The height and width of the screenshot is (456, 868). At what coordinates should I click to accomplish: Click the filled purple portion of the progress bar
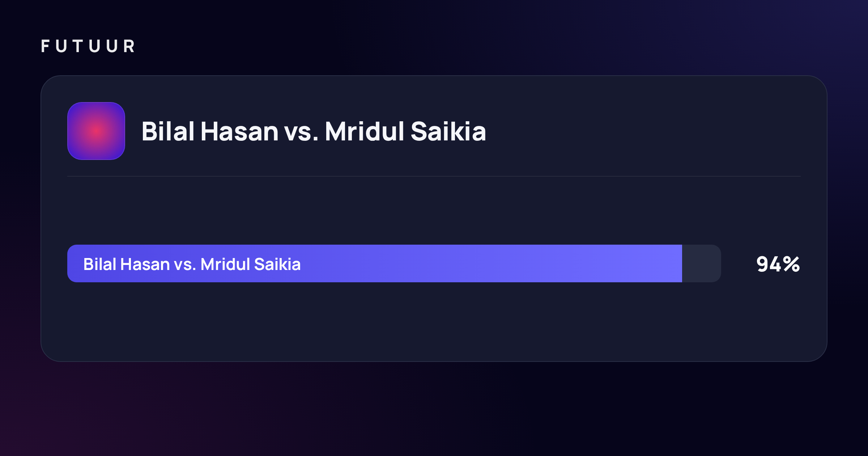tap(375, 263)
